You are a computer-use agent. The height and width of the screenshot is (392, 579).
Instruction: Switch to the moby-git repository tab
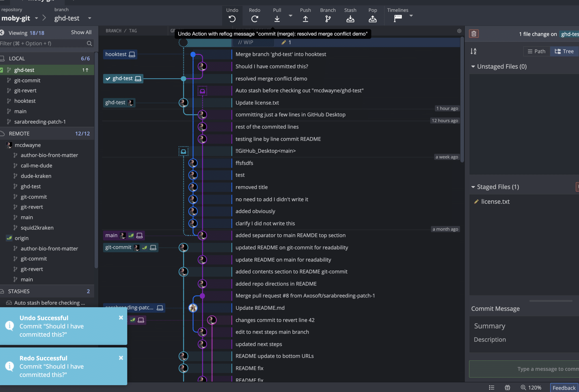[38, 1]
